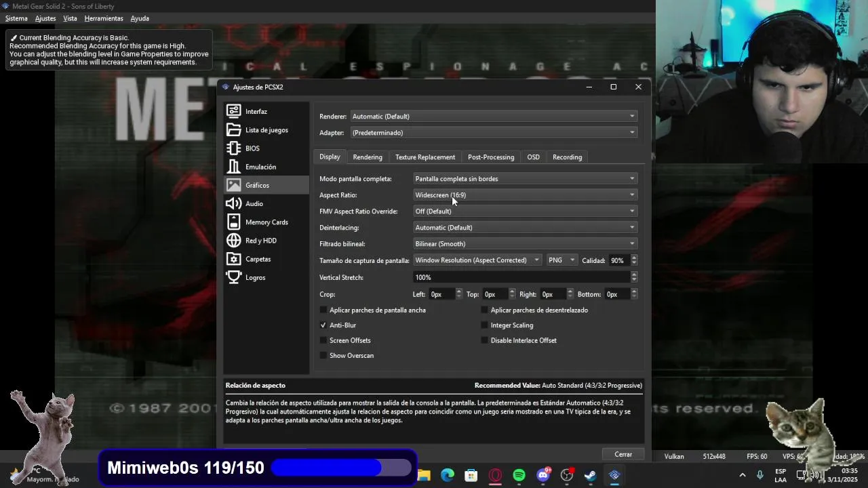This screenshot has height=488, width=868.
Task: Open the Red y HDD section
Action: pos(266,241)
